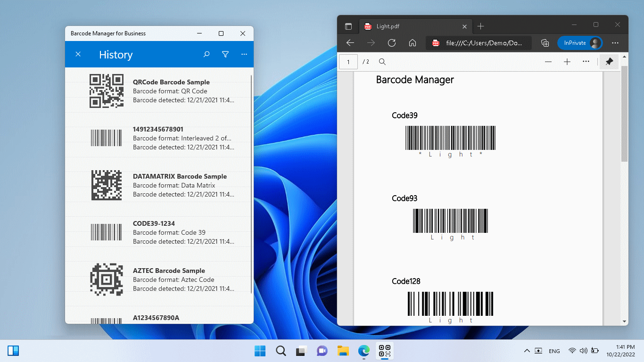Click the PDF page number field

[348, 61]
